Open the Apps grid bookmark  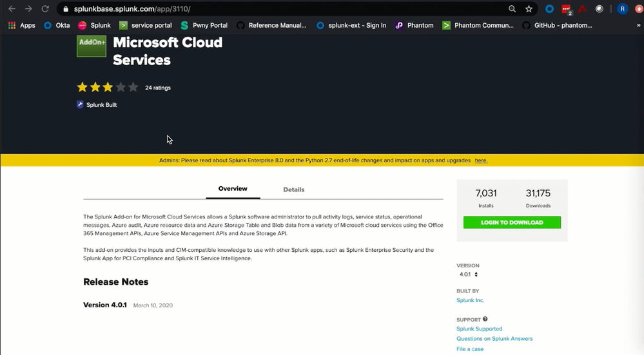(x=22, y=25)
